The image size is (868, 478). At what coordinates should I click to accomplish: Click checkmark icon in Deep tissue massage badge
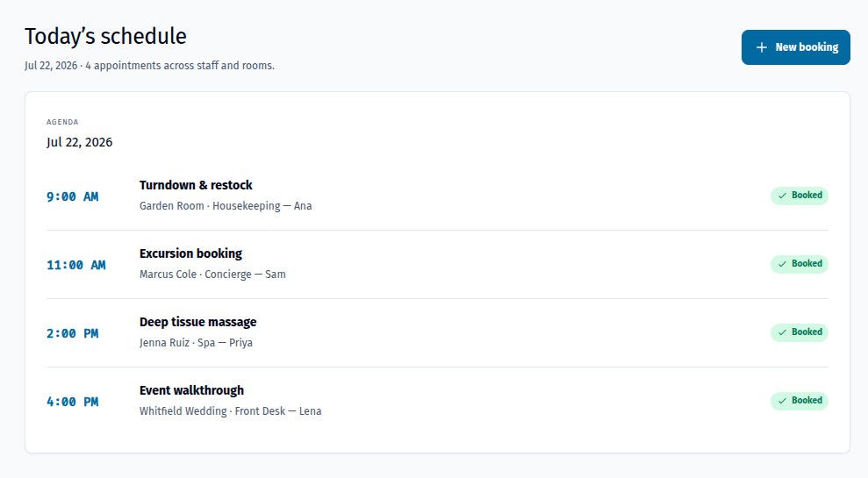pos(782,332)
